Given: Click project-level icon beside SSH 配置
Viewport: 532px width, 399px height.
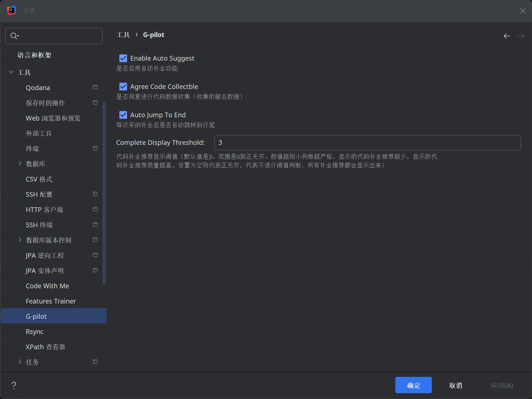Looking at the screenshot, I should (x=95, y=194).
